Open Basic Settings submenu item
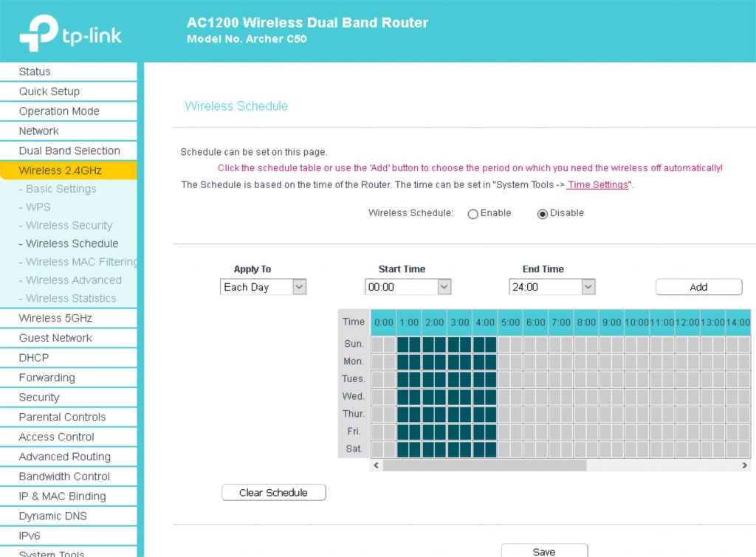This screenshot has height=557, width=756. (61, 189)
